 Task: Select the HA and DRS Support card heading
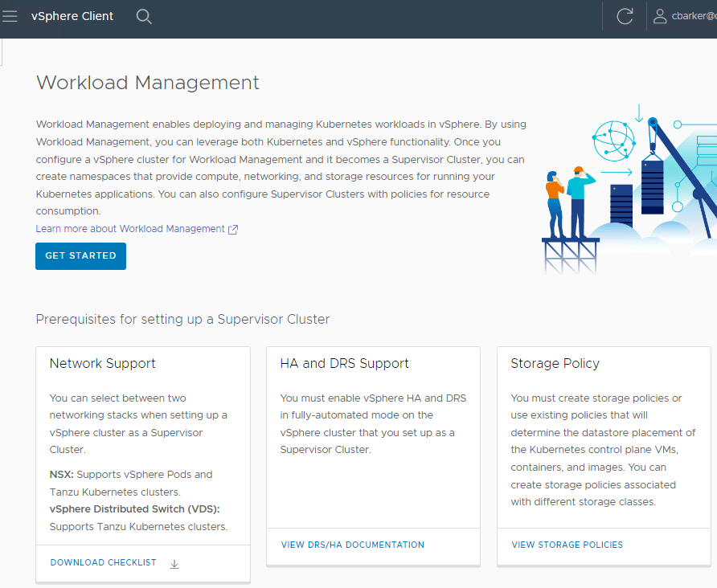(x=344, y=363)
